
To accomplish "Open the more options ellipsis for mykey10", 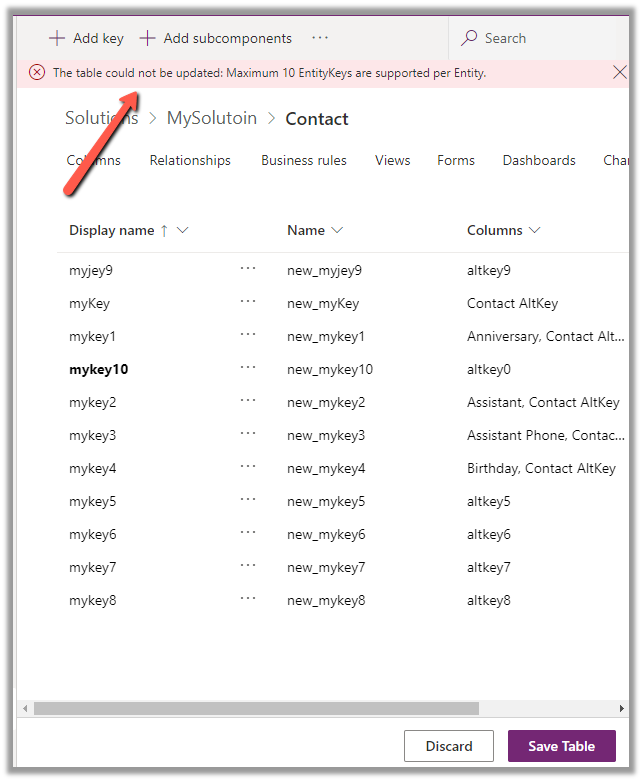I will click(248, 368).
